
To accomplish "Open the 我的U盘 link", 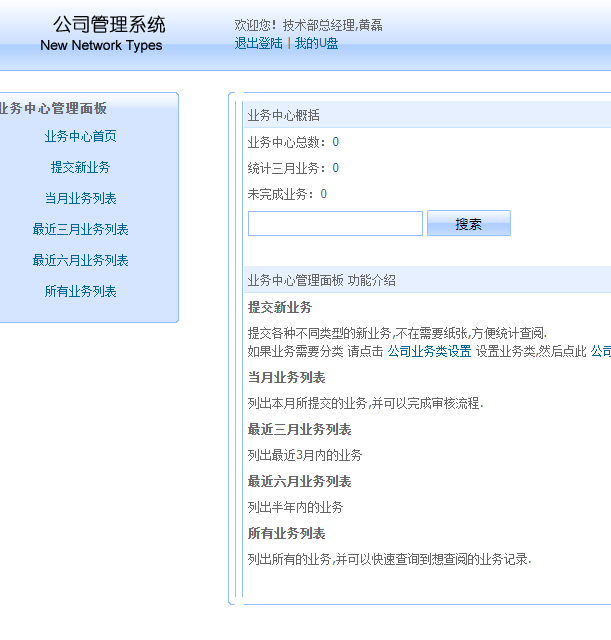I will (x=316, y=43).
